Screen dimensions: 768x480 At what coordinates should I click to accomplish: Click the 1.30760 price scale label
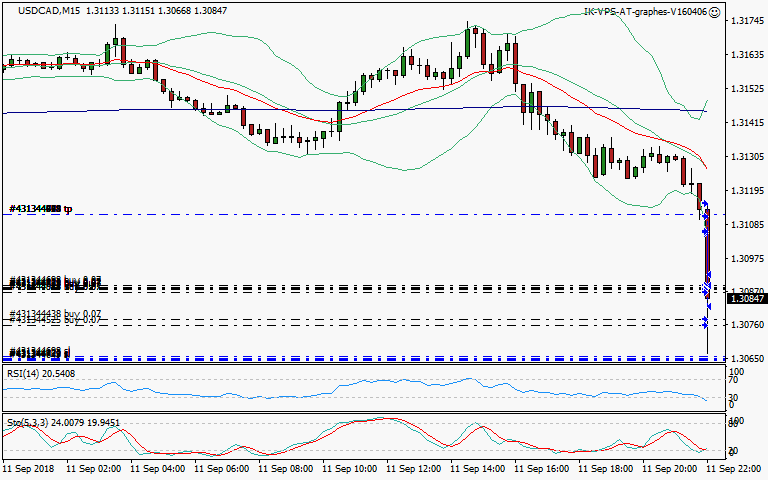coord(747,325)
